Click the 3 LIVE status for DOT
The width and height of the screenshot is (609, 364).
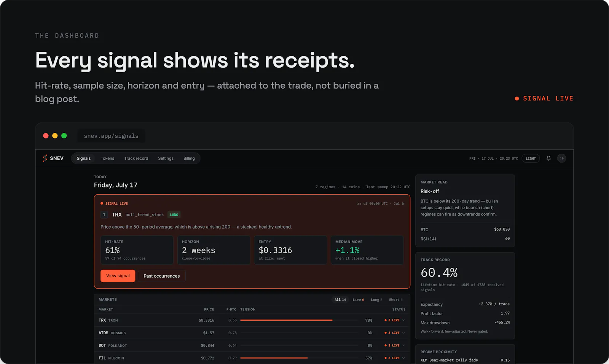tap(392, 345)
